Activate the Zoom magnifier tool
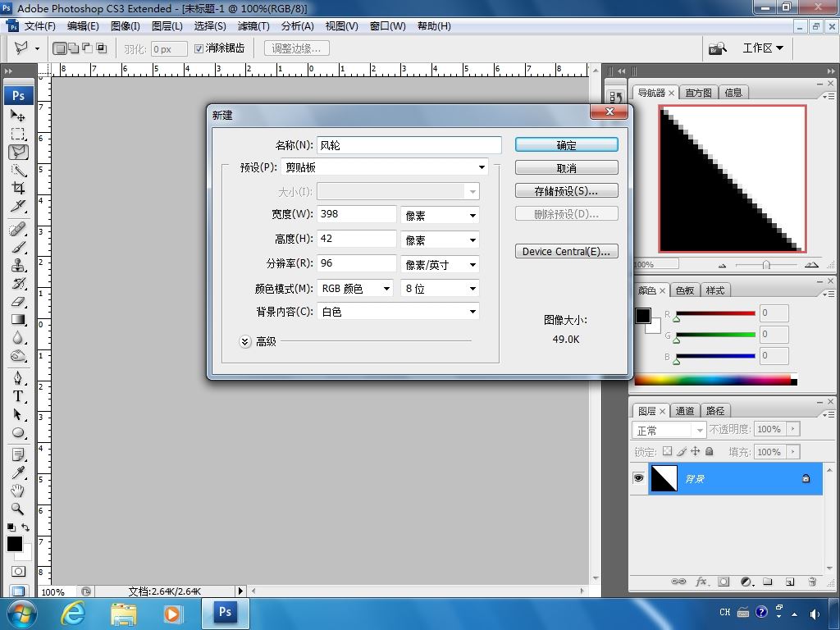 (18, 509)
